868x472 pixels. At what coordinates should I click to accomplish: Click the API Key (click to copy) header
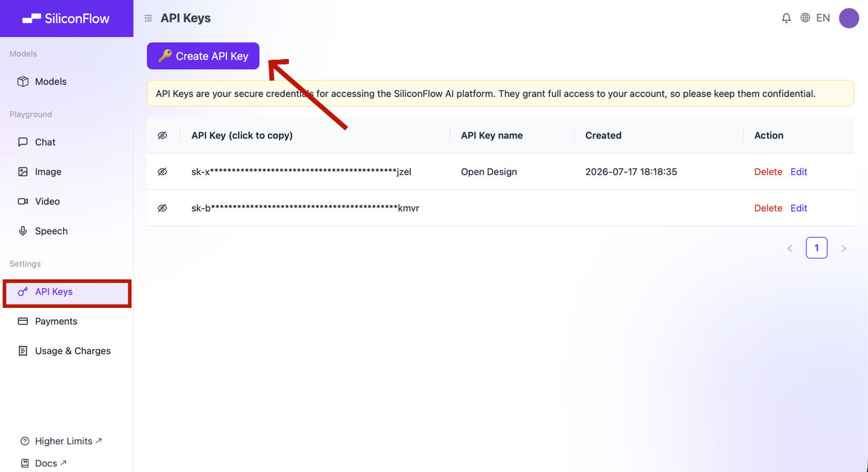pyautogui.click(x=242, y=136)
